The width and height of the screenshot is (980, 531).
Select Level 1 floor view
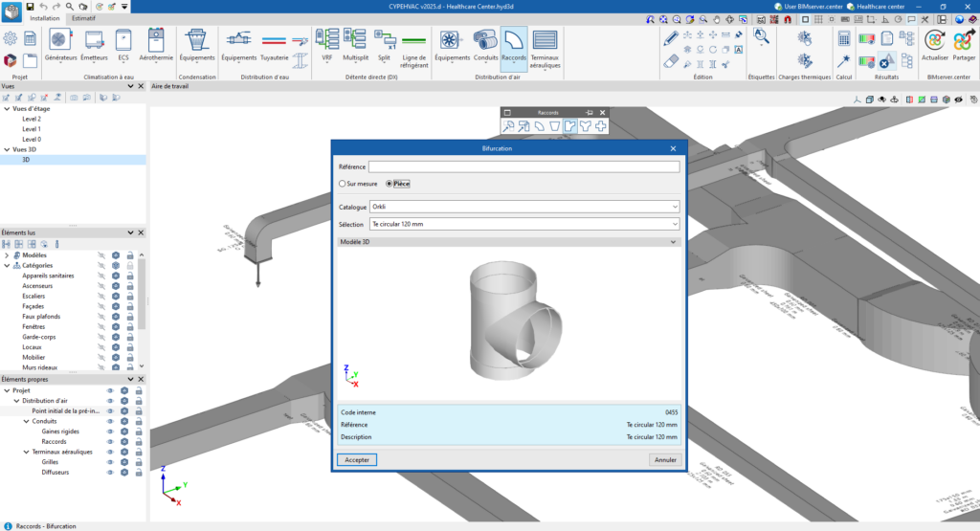pyautogui.click(x=32, y=129)
